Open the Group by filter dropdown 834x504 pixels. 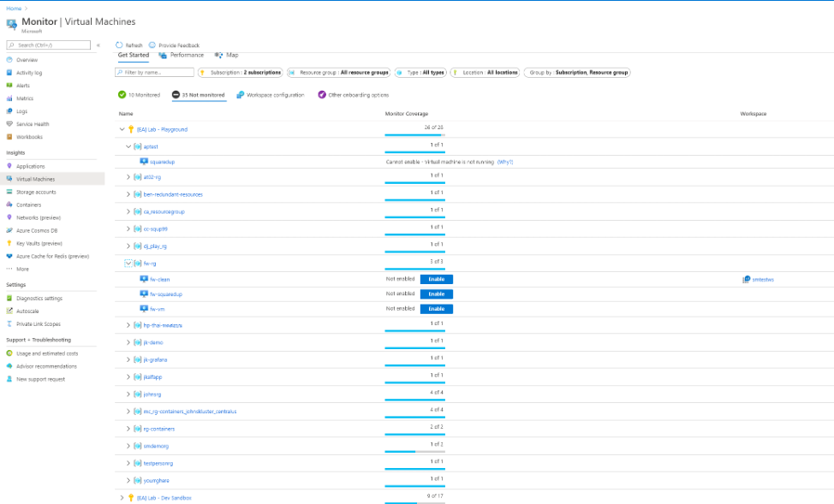coord(577,72)
